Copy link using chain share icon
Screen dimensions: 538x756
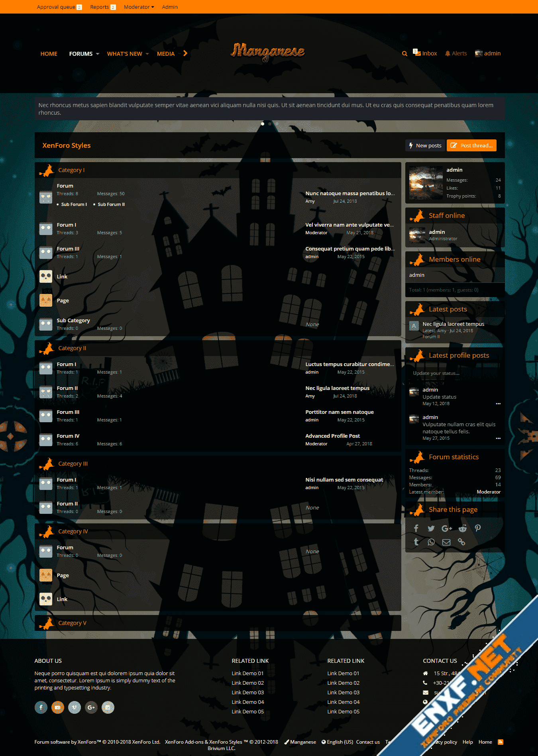click(461, 542)
